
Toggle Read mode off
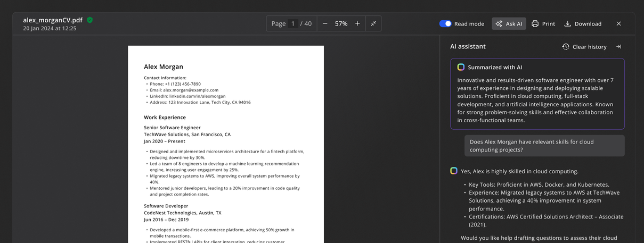(x=445, y=24)
